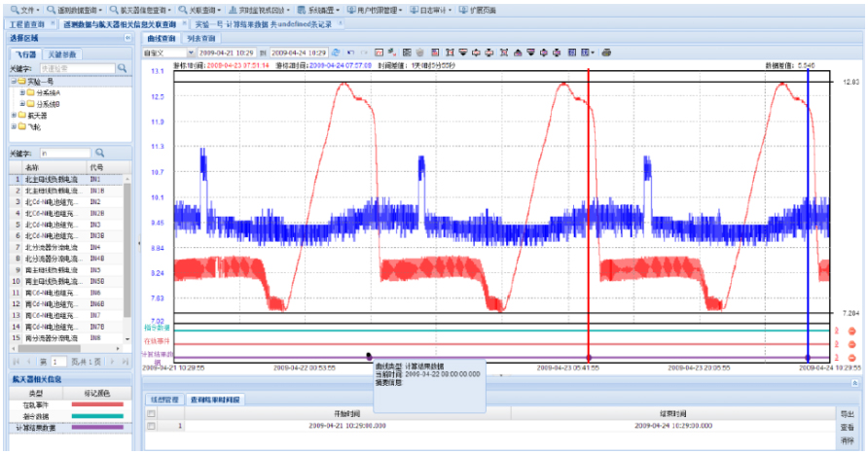
Task: Click the search magnifier beside the quick-search field
Action: 123,69
